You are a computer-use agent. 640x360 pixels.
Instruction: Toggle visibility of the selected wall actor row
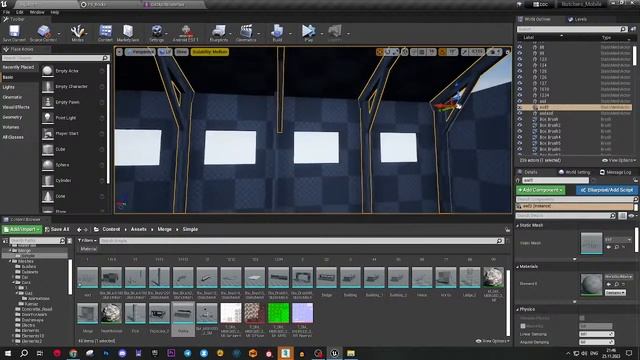(x=520, y=107)
